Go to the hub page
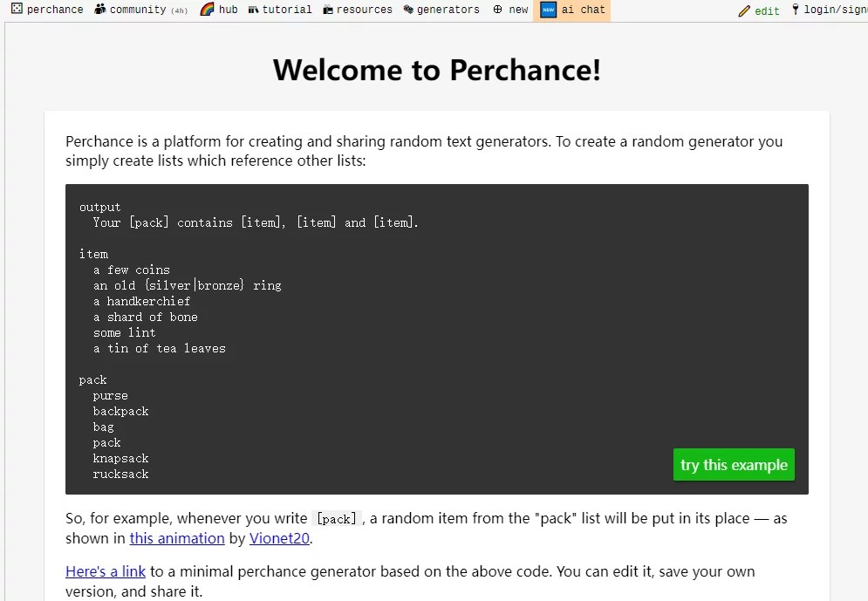The image size is (868, 601). 219,10
